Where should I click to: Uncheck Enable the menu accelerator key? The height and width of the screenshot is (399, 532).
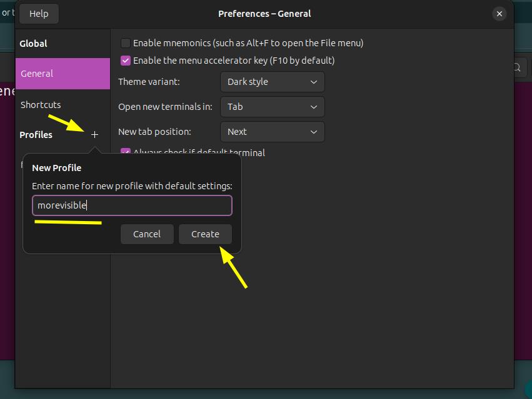pos(126,61)
